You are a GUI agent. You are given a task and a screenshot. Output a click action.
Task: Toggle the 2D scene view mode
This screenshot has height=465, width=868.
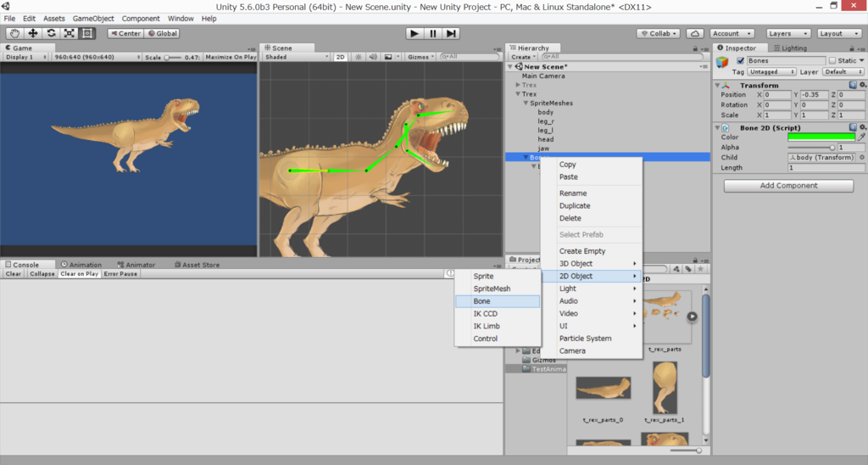click(x=341, y=57)
